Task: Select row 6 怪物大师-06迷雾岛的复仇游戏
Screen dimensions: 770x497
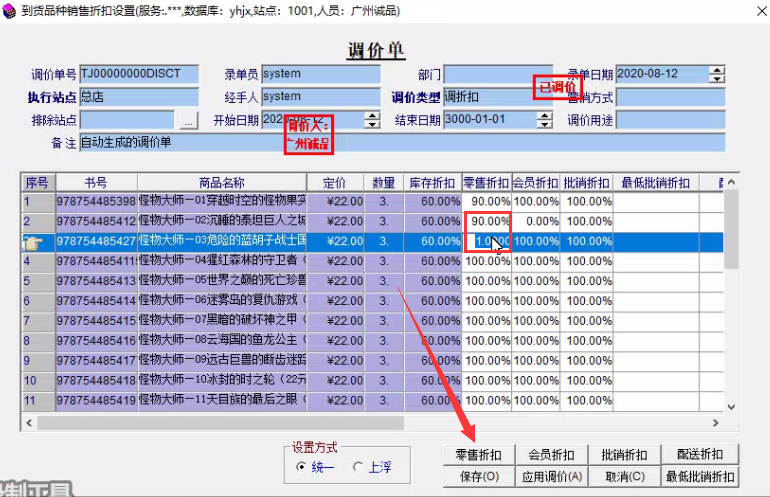Action: click(x=372, y=301)
